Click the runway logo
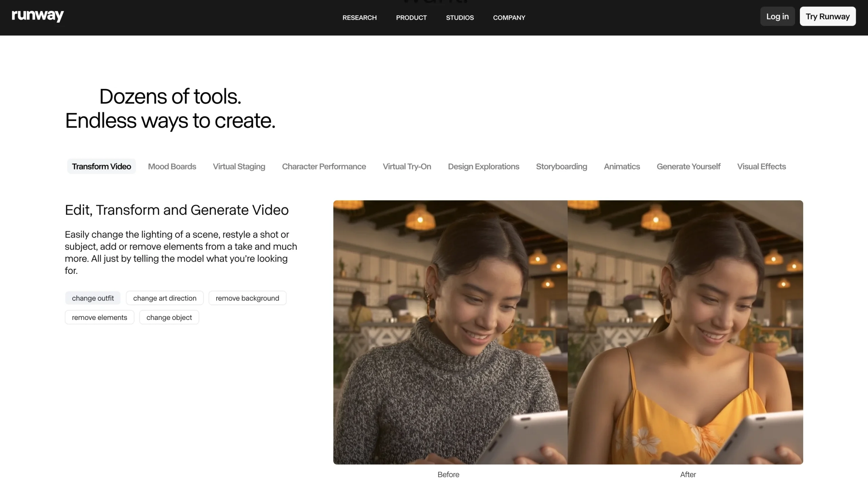Screen dimensions: 868x488 click(x=37, y=16)
